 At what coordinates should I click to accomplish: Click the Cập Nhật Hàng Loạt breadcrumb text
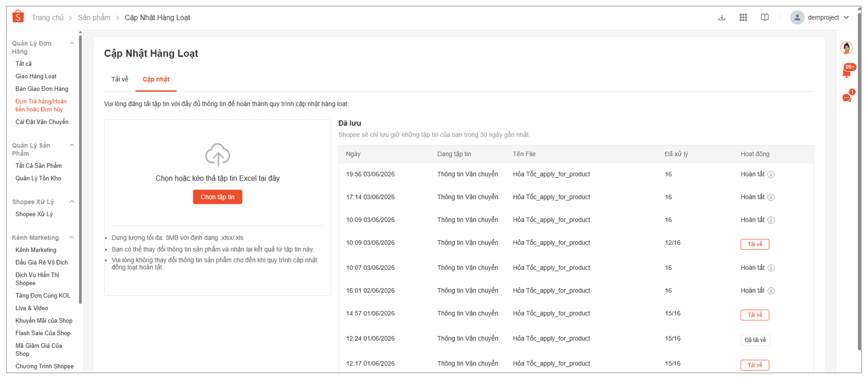[157, 18]
